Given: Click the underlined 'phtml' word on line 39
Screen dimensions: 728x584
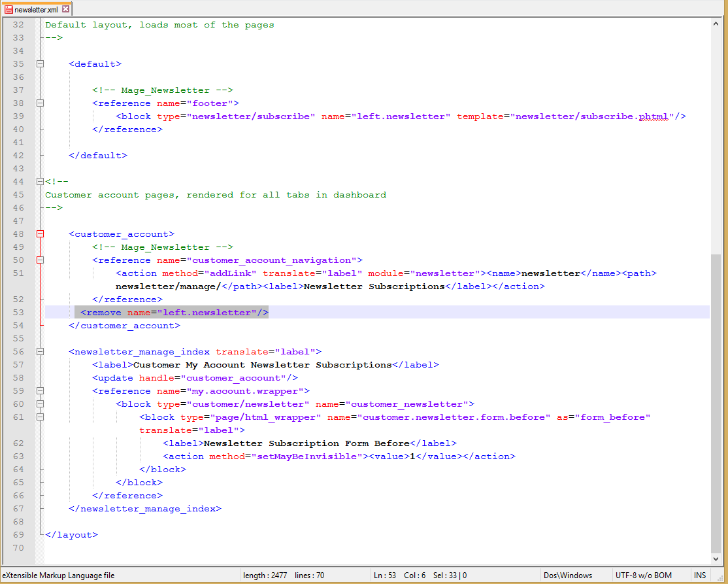Looking at the screenshot, I should tap(654, 116).
